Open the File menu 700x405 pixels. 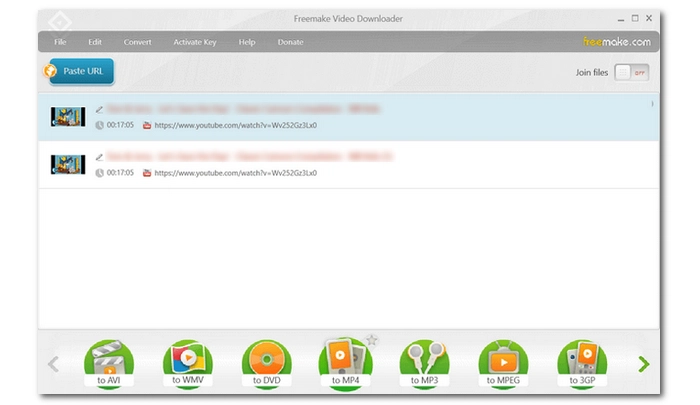tap(60, 42)
